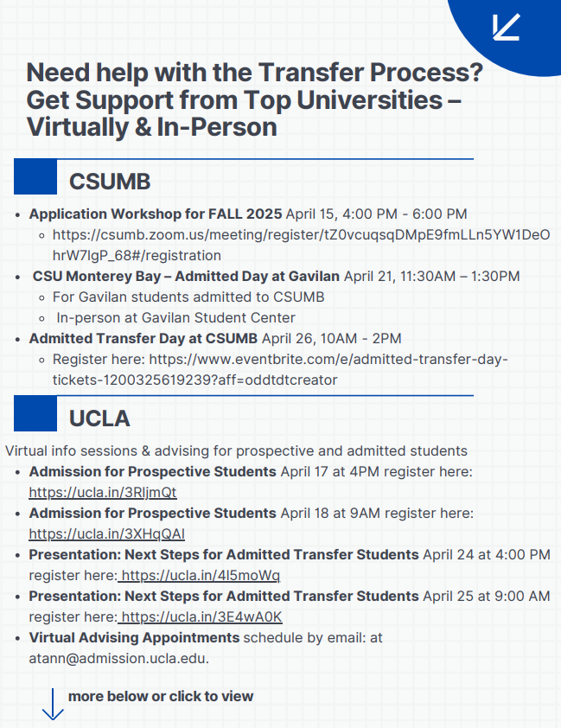Open the ucla.in/3E4wA0K registration link

[x=202, y=616]
